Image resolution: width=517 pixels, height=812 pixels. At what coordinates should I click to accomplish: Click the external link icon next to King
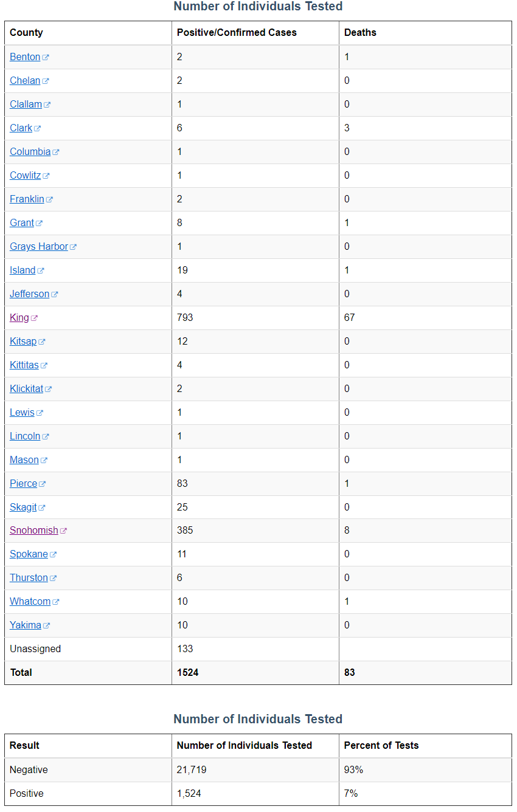(35, 317)
